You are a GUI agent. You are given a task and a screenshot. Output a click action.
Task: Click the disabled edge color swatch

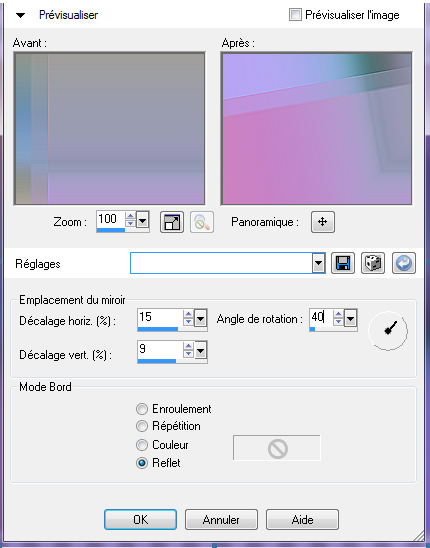277,448
